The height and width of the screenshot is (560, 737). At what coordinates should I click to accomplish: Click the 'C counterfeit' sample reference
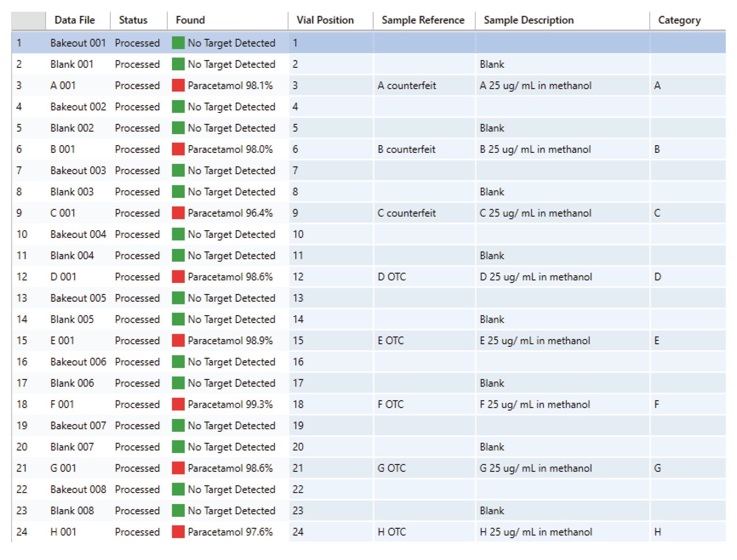(x=407, y=213)
